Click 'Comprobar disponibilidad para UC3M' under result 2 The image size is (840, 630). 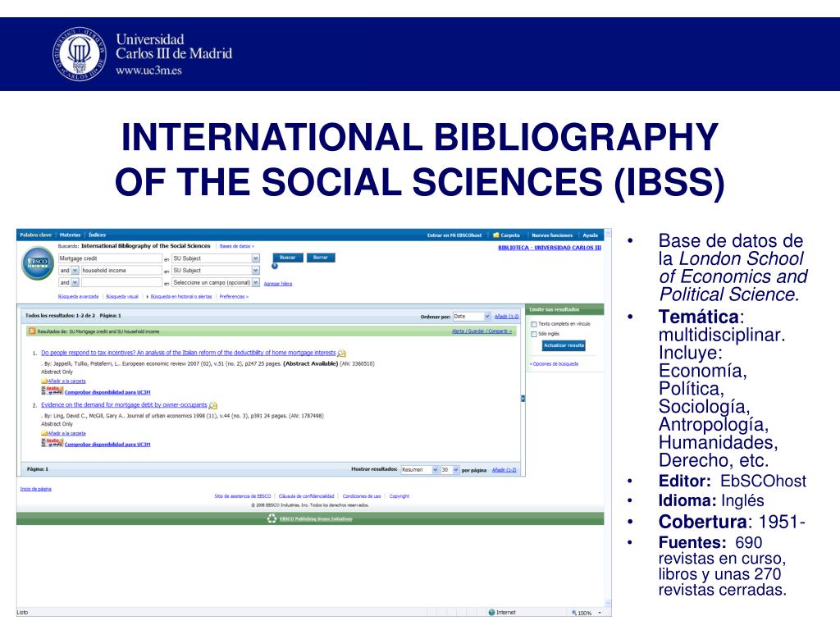coord(107,444)
